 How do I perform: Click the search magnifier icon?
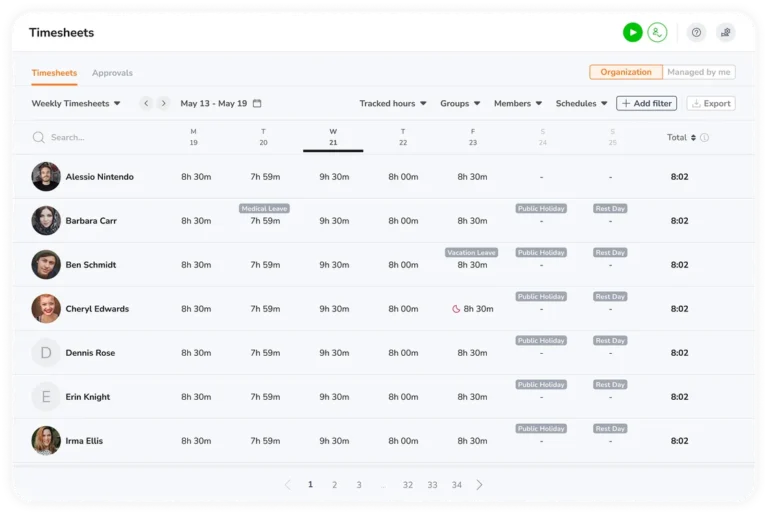(39, 137)
